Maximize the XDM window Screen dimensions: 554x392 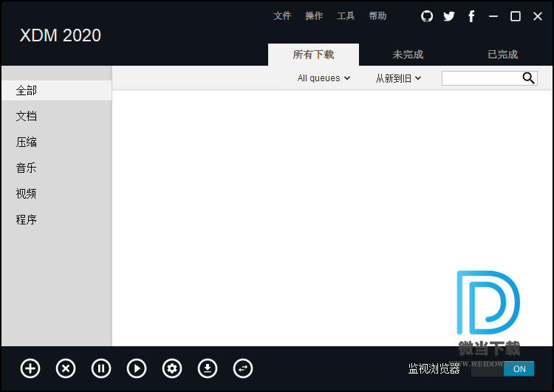tap(516, 16)
